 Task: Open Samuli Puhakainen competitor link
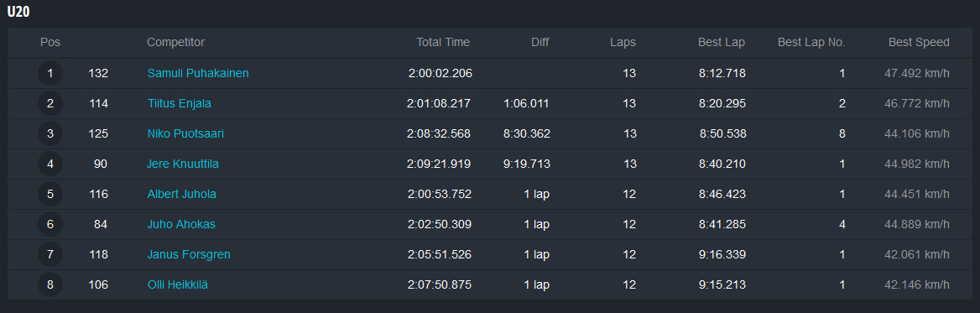(x=198, y=73)
